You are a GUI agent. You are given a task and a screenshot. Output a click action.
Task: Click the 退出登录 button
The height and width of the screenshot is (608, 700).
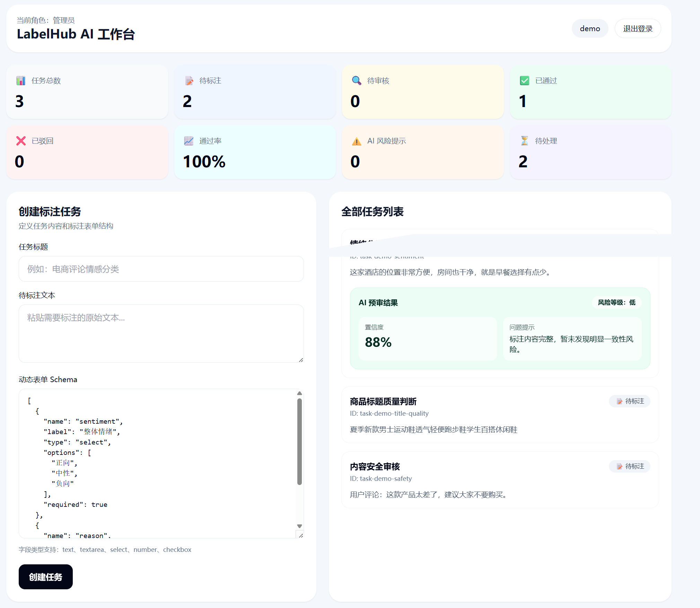[638, 28]
